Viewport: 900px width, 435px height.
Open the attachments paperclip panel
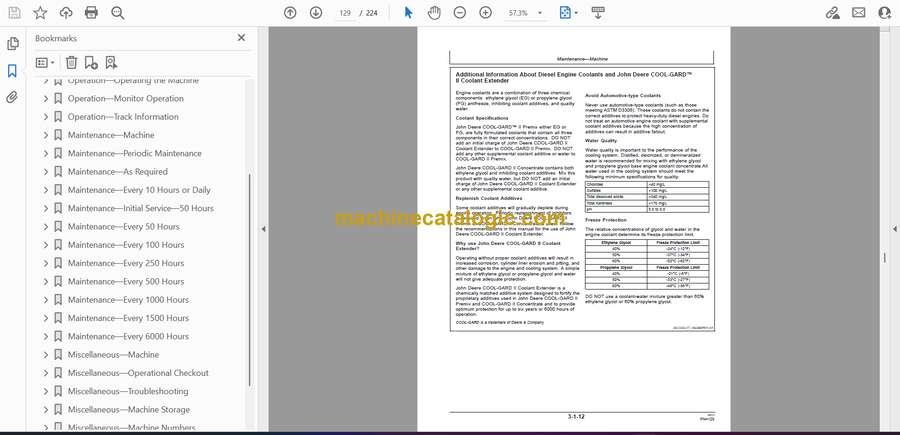12,98
